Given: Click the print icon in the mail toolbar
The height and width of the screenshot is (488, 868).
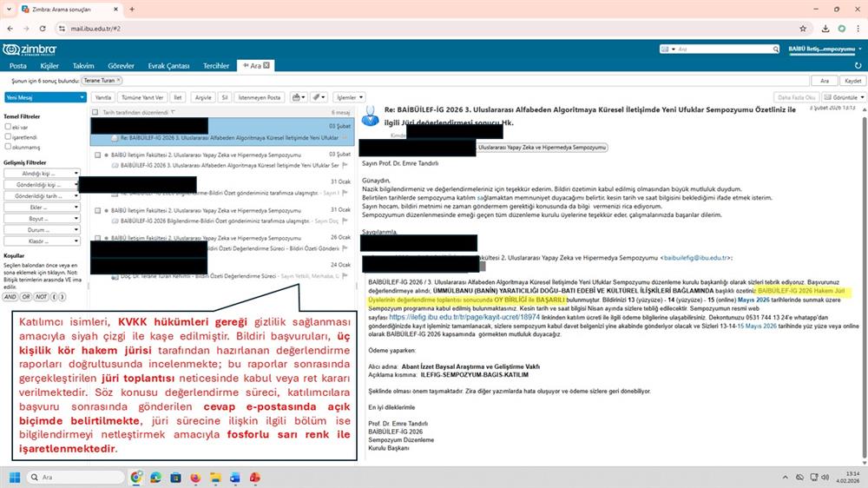Looking at the screenshot, I should click(x=298, y=97).
